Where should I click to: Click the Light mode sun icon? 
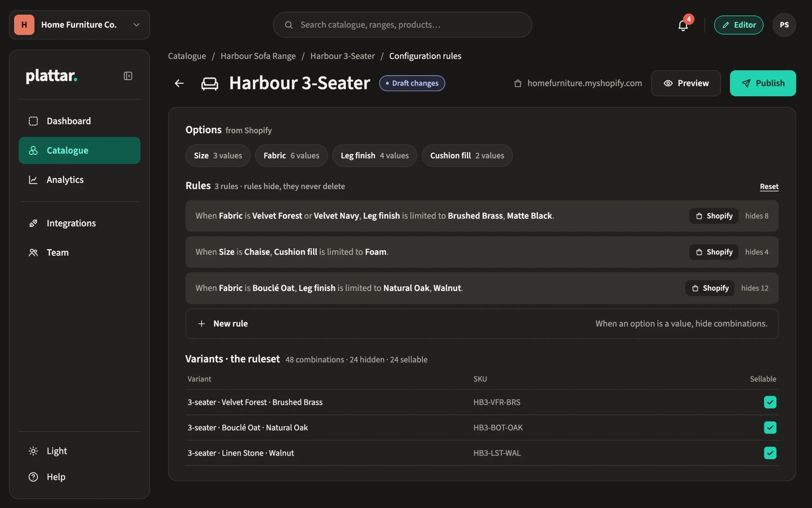coord(33,451)
